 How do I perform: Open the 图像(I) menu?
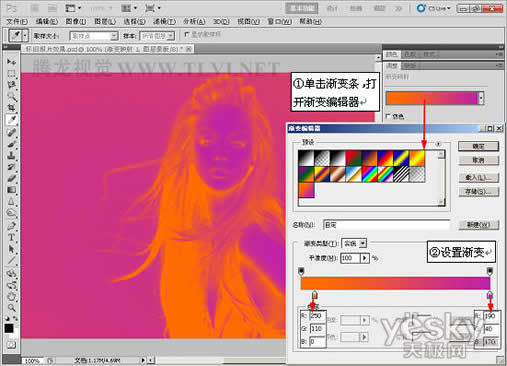click(76, 22)
